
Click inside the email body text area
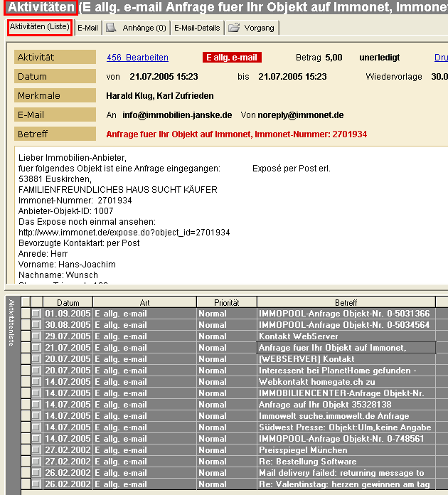(230, 215)
